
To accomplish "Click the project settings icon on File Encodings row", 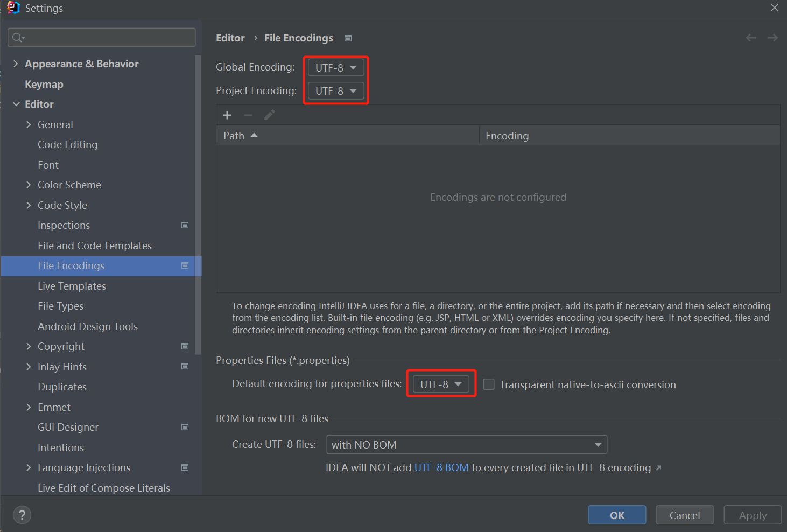I will (x=185, y=265).
